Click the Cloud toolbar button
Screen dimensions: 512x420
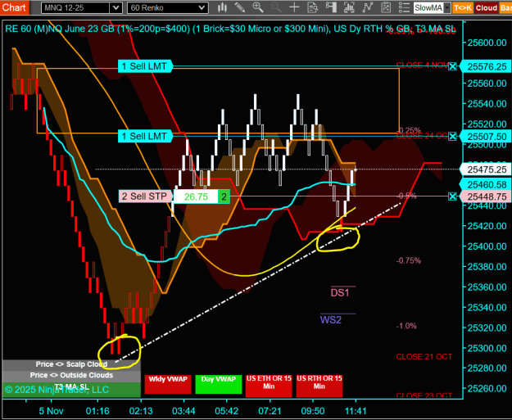pos(487,8)
